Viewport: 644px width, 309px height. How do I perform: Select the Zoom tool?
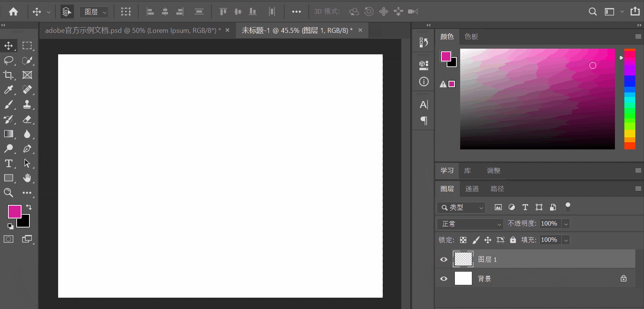8,193
